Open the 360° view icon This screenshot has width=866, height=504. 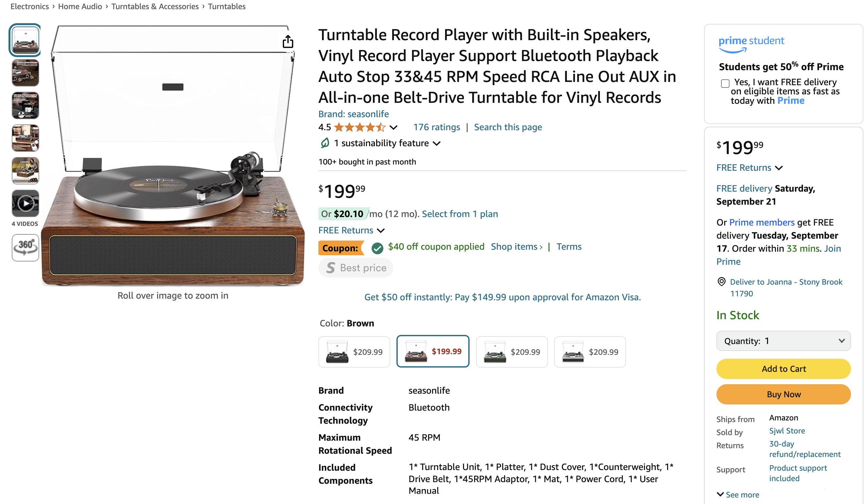(25, 247)
